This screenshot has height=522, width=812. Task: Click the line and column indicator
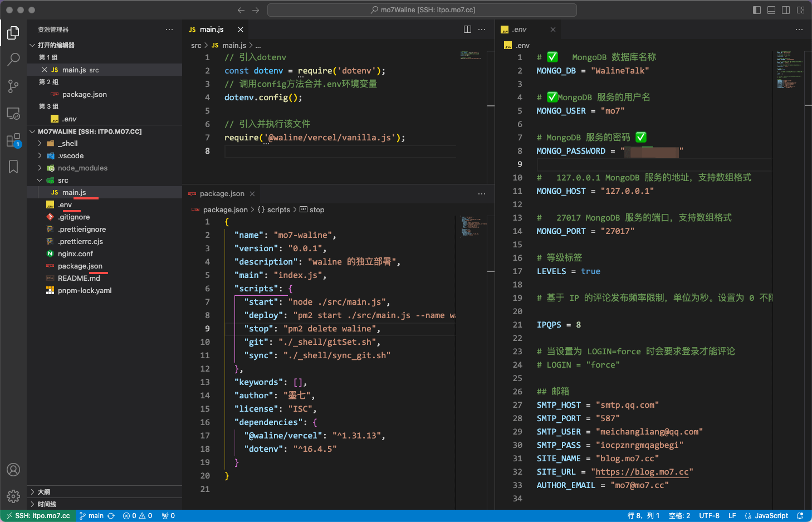(x=643, y=516)
